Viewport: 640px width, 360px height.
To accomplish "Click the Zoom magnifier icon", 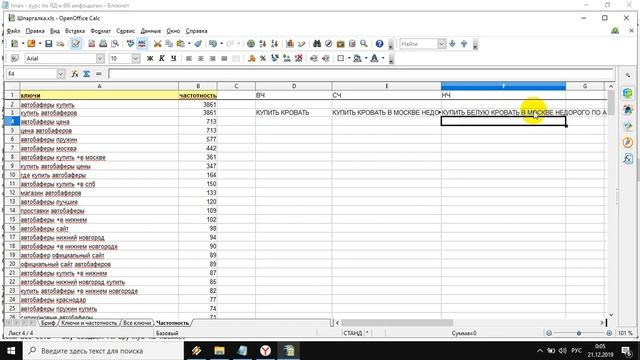I will (364, 44).
